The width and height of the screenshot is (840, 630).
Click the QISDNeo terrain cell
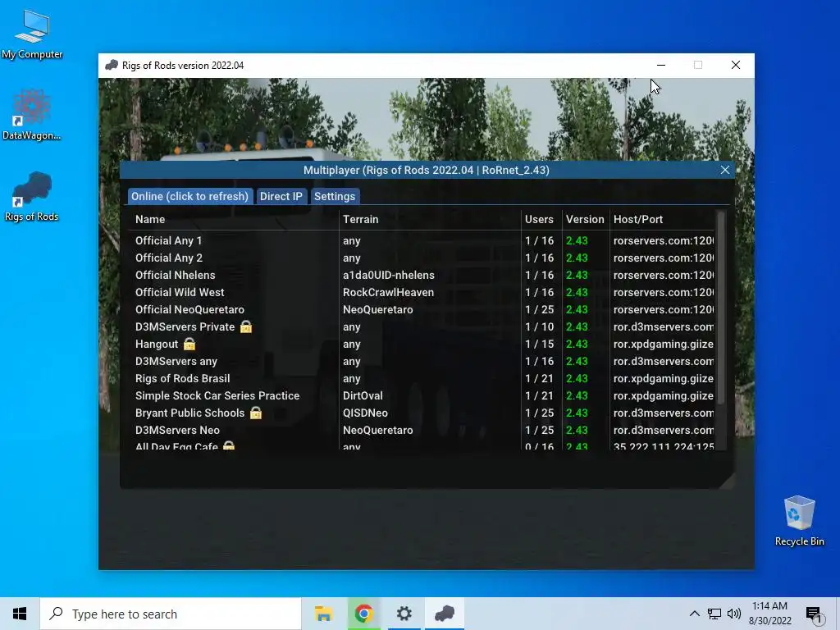pyautogui.click(x=365, y=413)
